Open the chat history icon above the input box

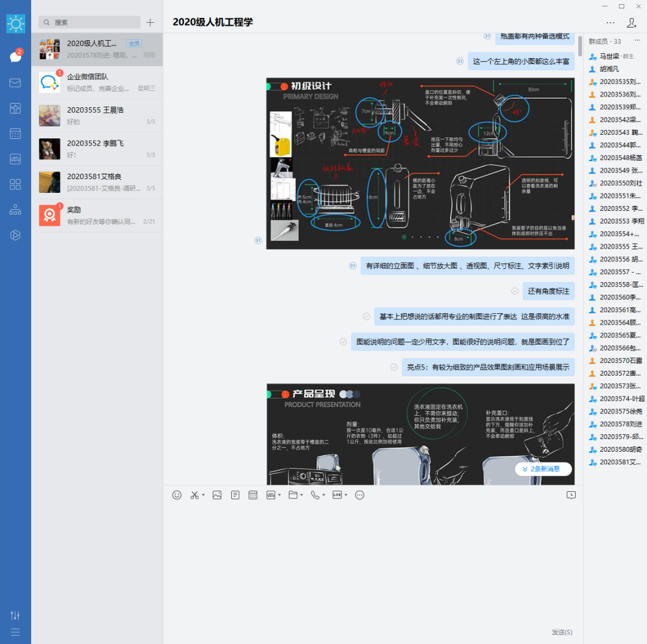click(x=571, y=495)
